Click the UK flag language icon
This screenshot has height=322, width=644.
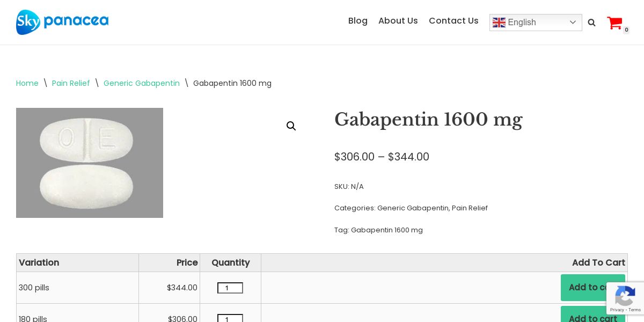[x=499, y=23]
